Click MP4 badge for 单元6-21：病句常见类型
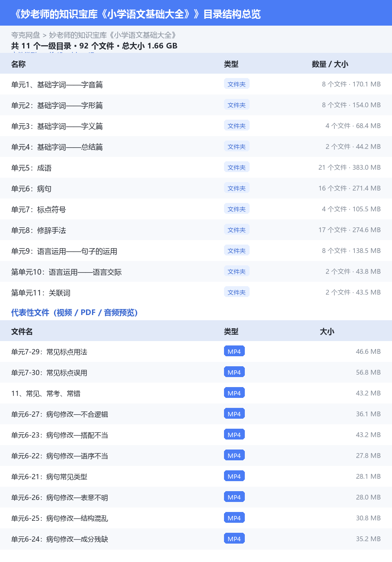The width and height of the screenshot is (392, 562). [x=234, y=476]
